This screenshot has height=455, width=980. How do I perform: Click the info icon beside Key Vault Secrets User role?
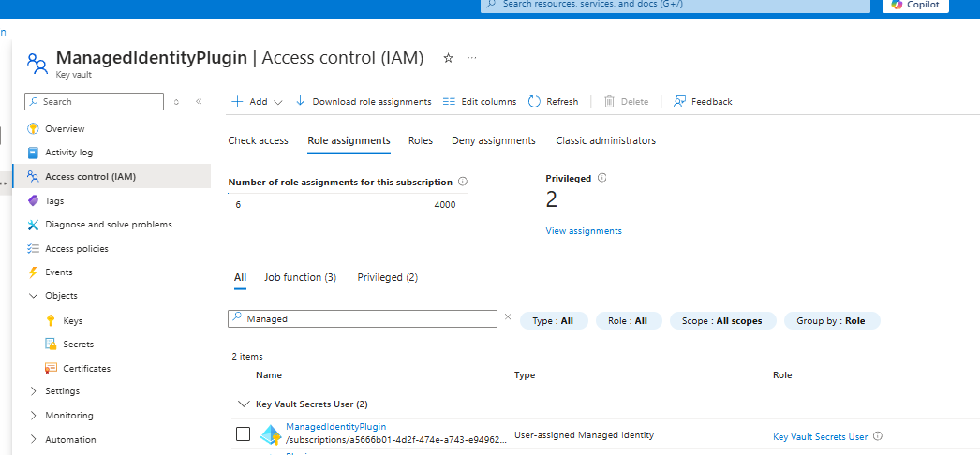[x=878, y=436]
